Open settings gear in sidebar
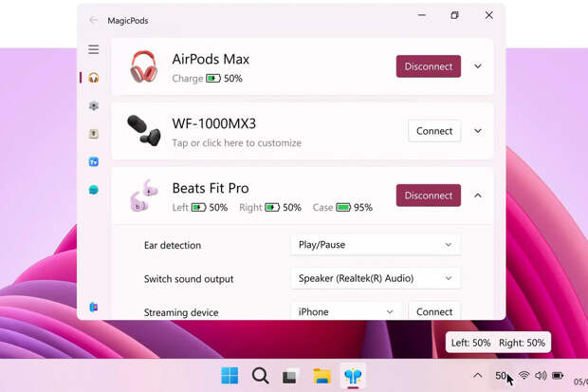Image resolution: width=588 pixels, height=392 pixels. 94,106
